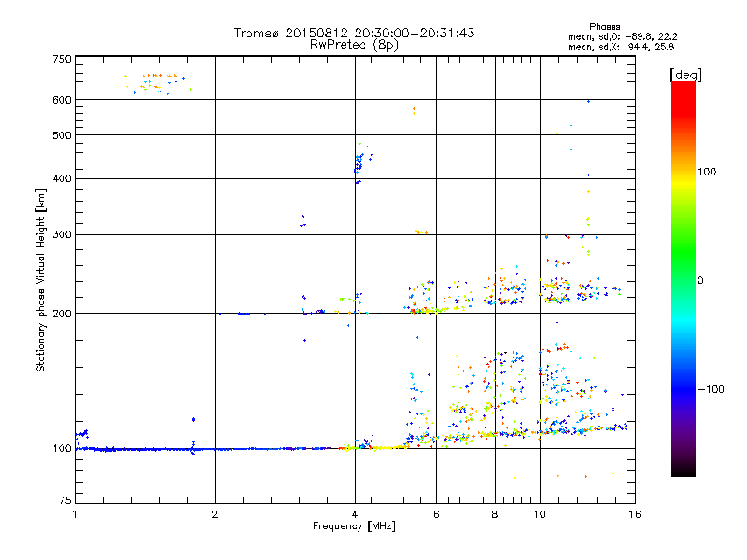
Task: Click the '[deg]' colorbar unit label
Action: (685, 76)
